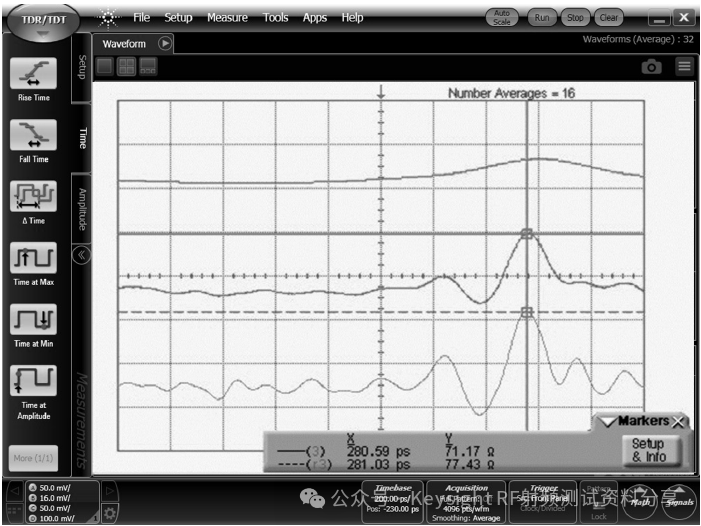Click the right arrow by channel list
This screenshot has width=701, height=526.
[x=110, y=491]
